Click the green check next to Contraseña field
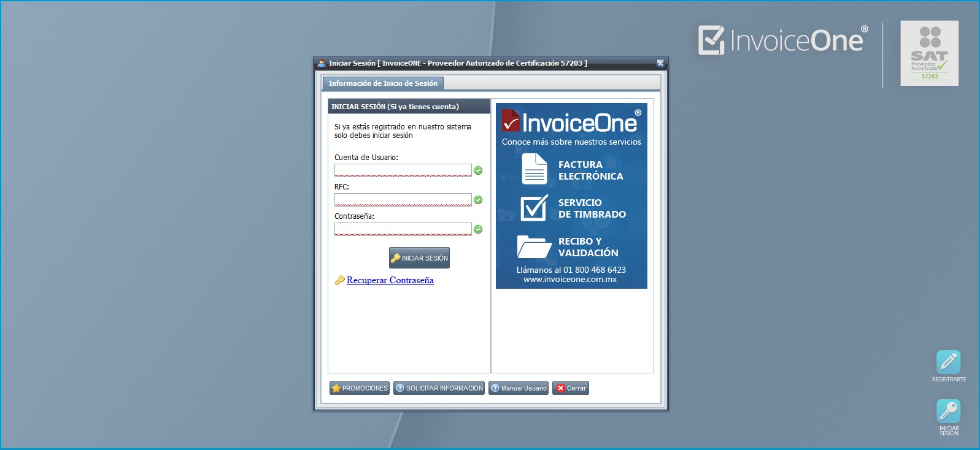The height and width of the screenshot is (450, 980). click(x=478, y=229)
